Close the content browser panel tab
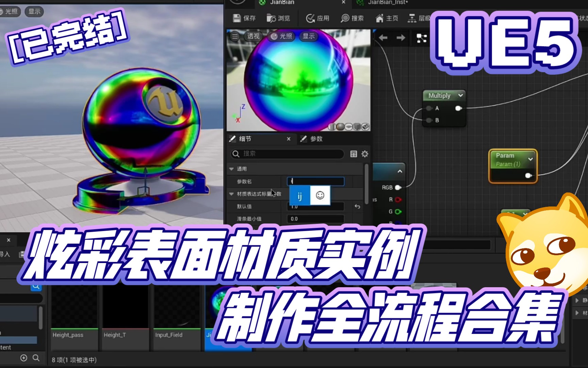588x368 pixels. coord(9,240)
